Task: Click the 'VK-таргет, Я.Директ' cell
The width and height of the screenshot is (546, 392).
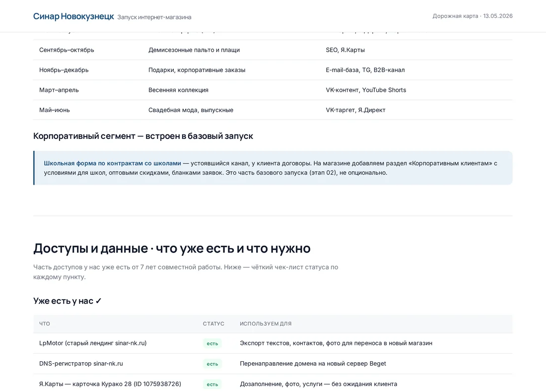Action: pos(355,110)
